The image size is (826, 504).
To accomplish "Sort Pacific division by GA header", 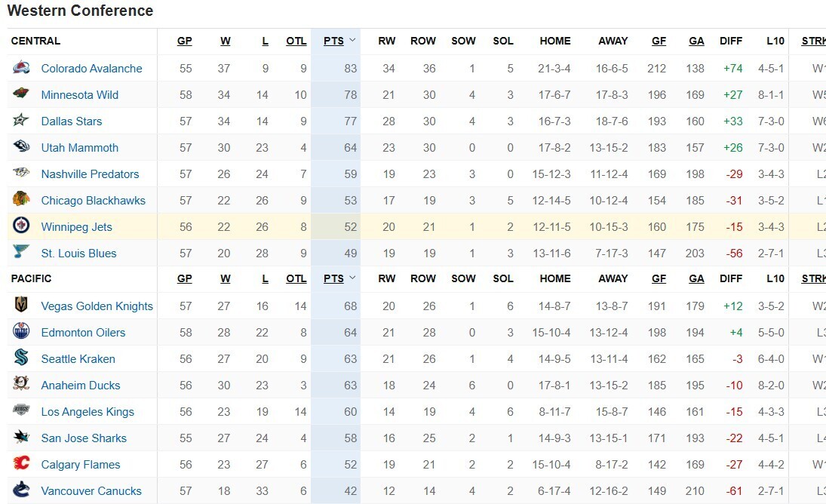I will coord(696,278).
